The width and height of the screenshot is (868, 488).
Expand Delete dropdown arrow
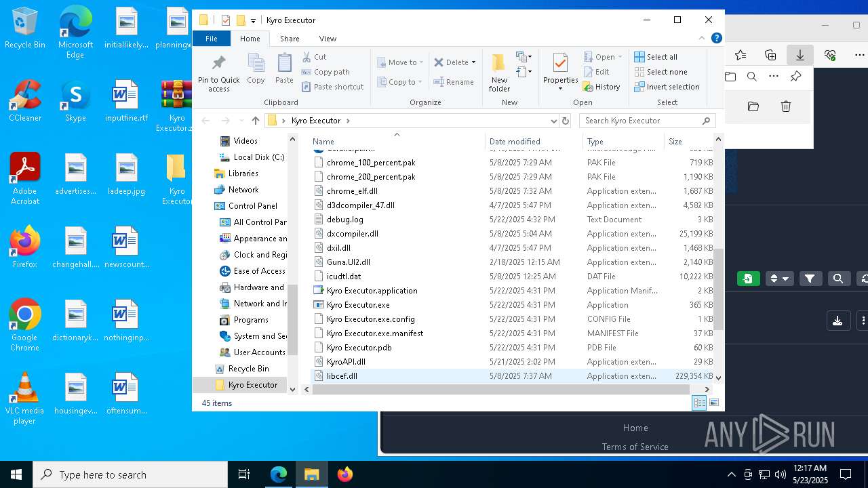pos(473,62)
